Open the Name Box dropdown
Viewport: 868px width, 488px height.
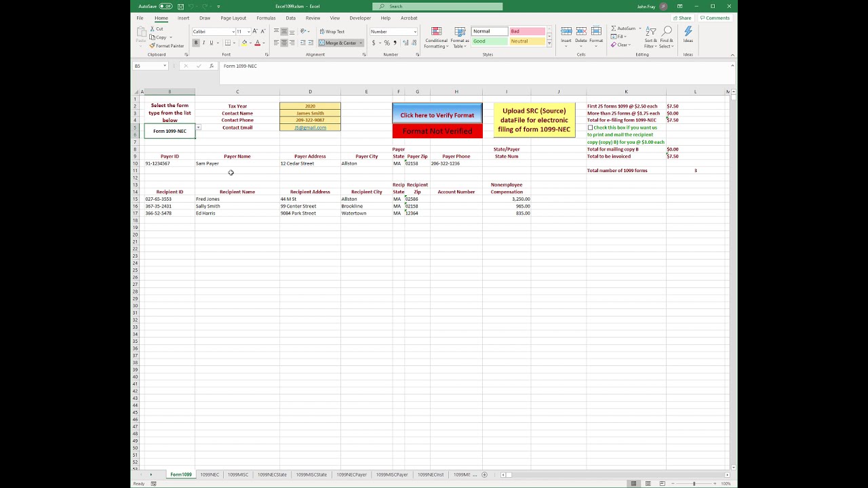click(x=164, y=66)
